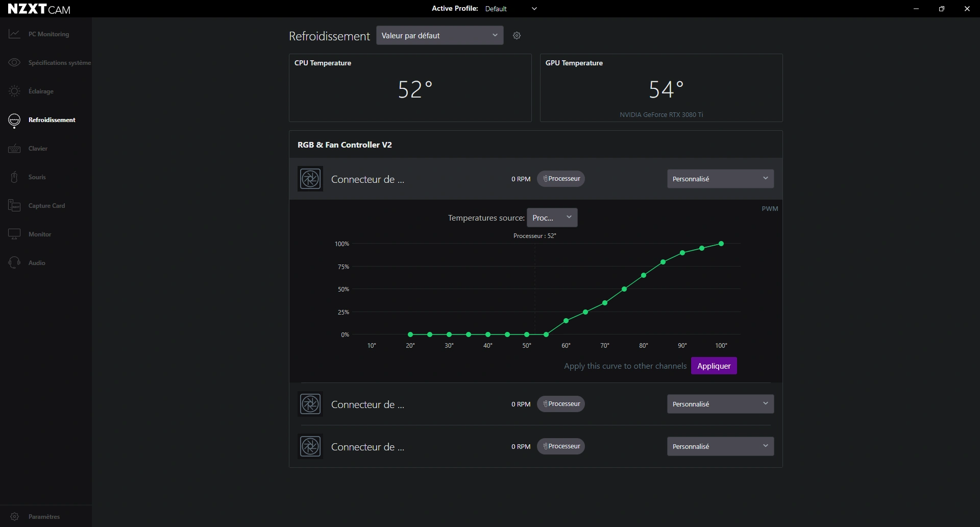Click second connector's Processeur source badge
The image size is (980, 527).
pyautogui.click(x=560, y=404)
